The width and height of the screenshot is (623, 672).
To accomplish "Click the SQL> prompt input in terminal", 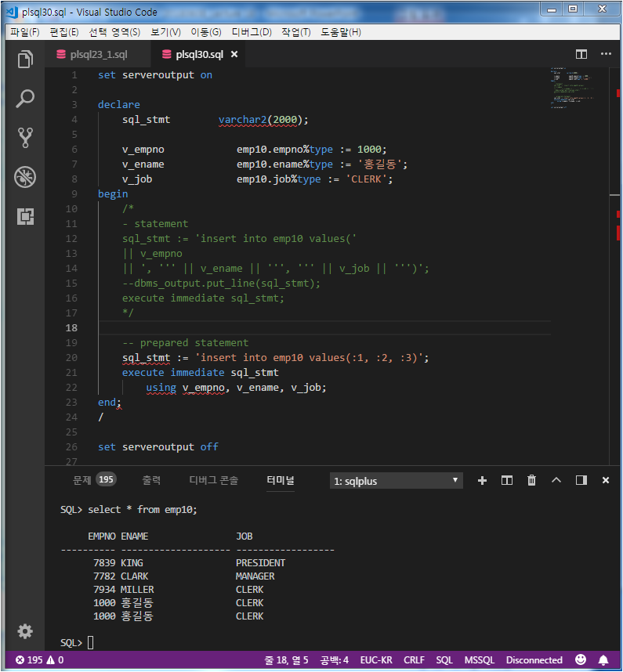I will (x=90, y=642).
